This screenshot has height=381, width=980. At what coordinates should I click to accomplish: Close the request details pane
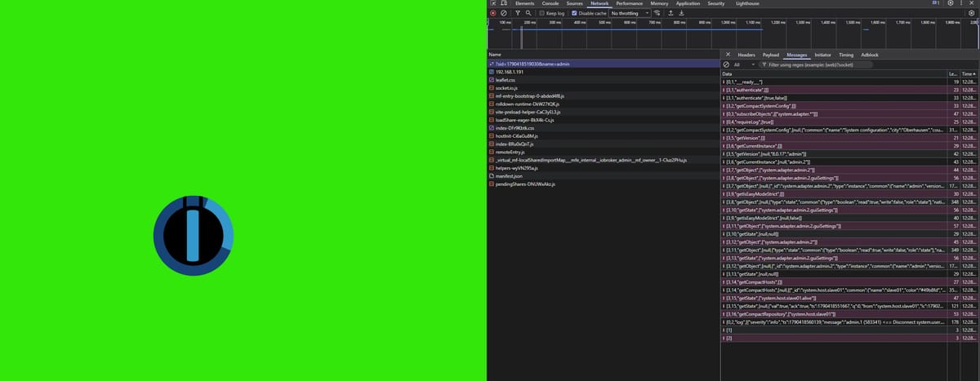pos(728,55)
